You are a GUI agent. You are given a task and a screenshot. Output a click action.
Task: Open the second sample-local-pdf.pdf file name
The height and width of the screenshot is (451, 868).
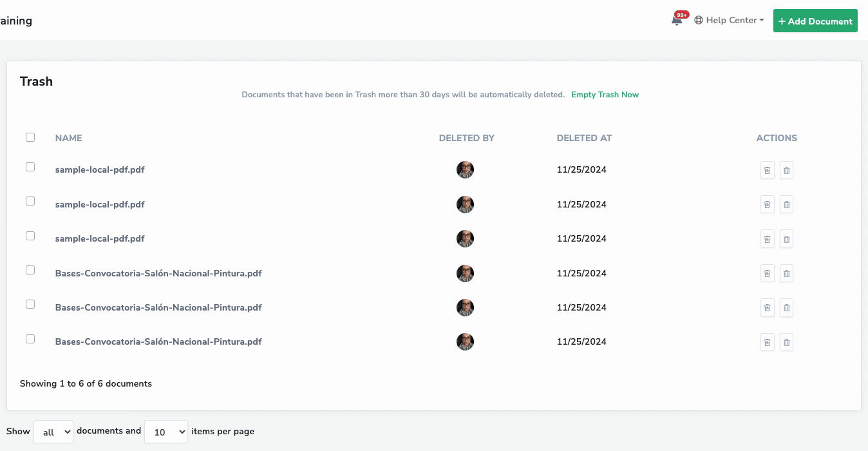pos(100,204)
